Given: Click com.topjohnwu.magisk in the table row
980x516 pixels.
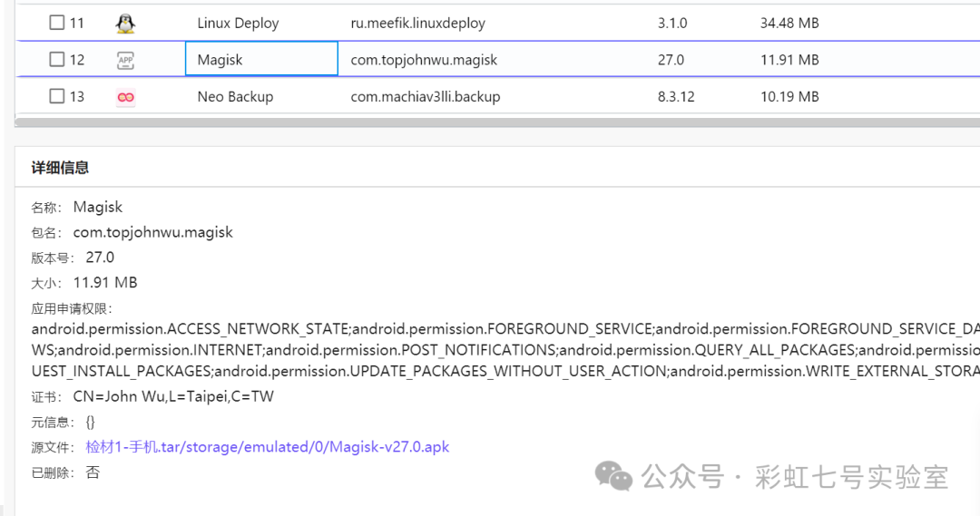Looking at the screenshot, I should point(424,60).
